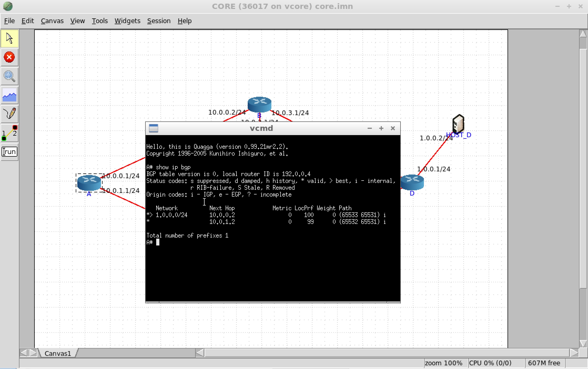Viewport: 588px width, 369px height.
Task: Click the 10.0.0.1/24 interface label
Action: (x=121, y=176)
